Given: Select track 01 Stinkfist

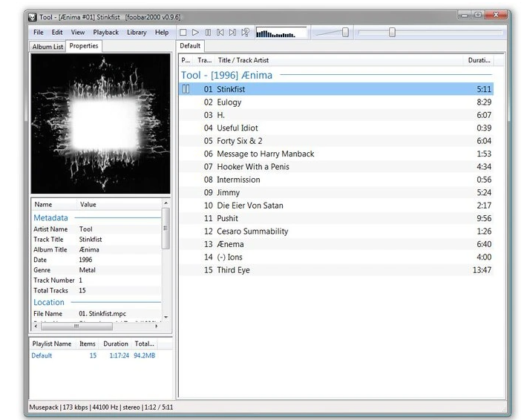Looking at the screenshot, I should [x=336, y=89].
